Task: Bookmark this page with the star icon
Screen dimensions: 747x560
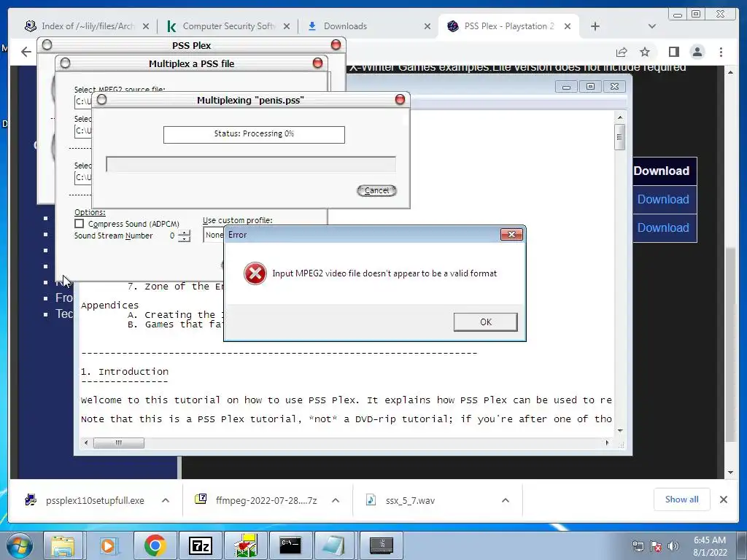Action: (x=645, y=52)
